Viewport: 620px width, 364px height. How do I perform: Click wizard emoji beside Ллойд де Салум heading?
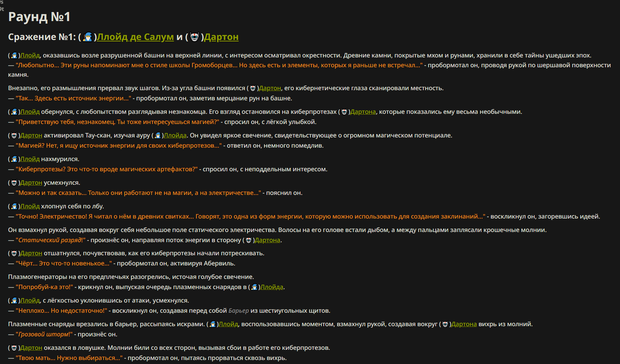click(x=88, y=37)
